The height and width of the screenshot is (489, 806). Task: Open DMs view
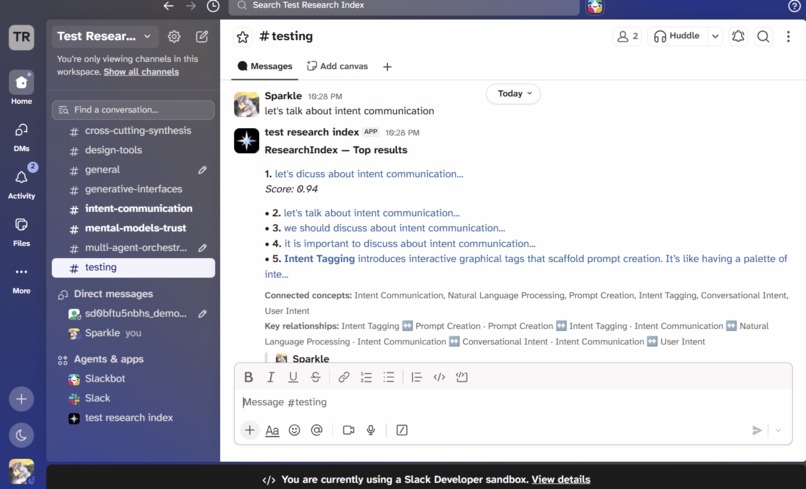[22, 137]
